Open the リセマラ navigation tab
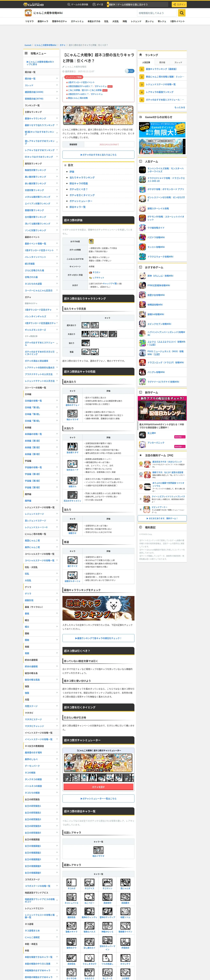The width and height of the screenshot is (210, 980). click(29, 21)
